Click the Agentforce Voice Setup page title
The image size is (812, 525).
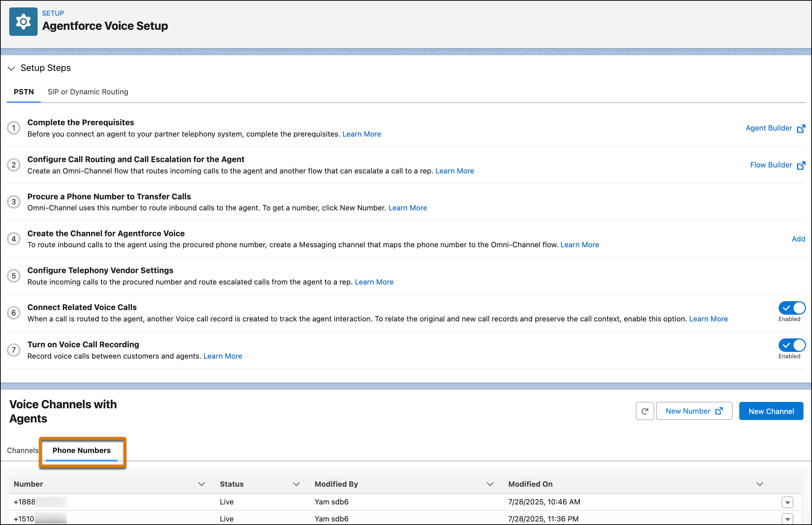coord(105,26)
